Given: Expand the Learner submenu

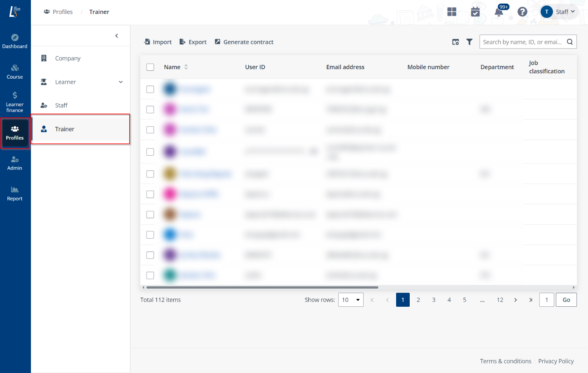Looking at the screenshot, I should pyautogui.click(x=121, y=82).
